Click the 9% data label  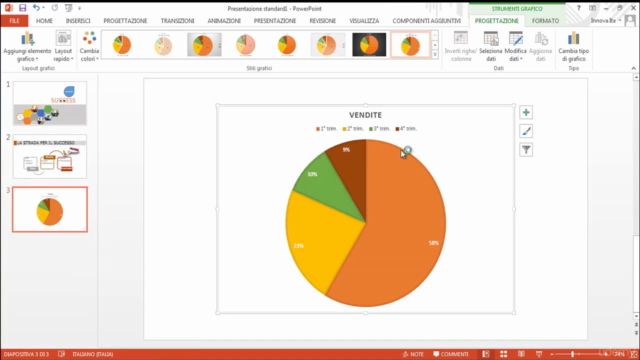coord(346,150)
